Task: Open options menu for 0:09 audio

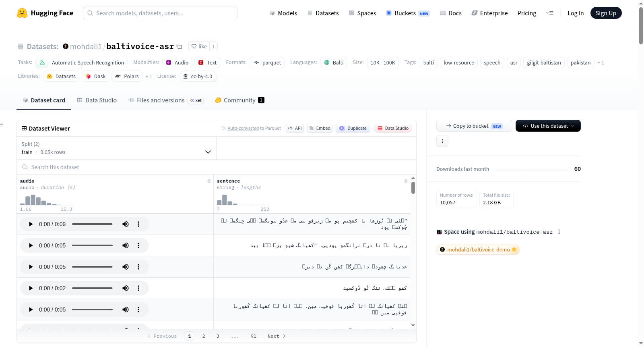Action: 138,224
